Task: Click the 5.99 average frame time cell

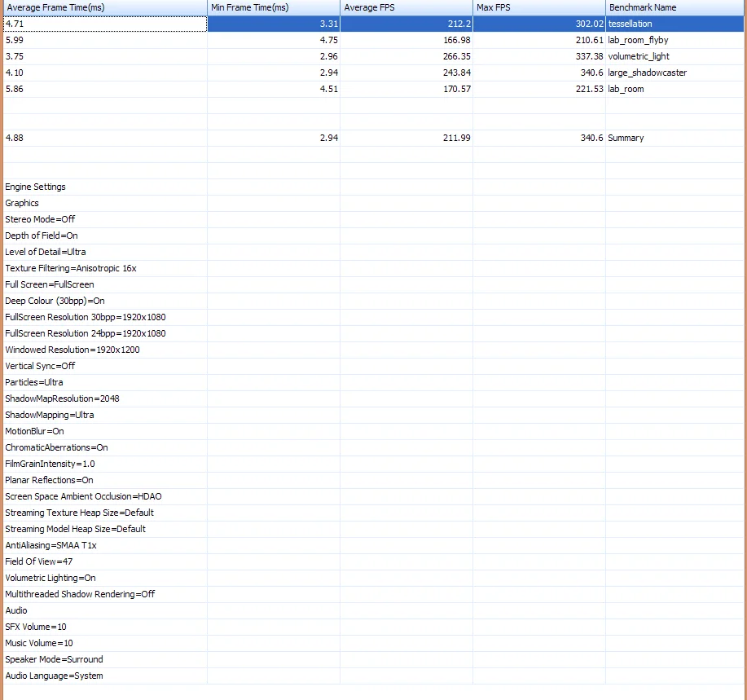Action: point(105,40)
